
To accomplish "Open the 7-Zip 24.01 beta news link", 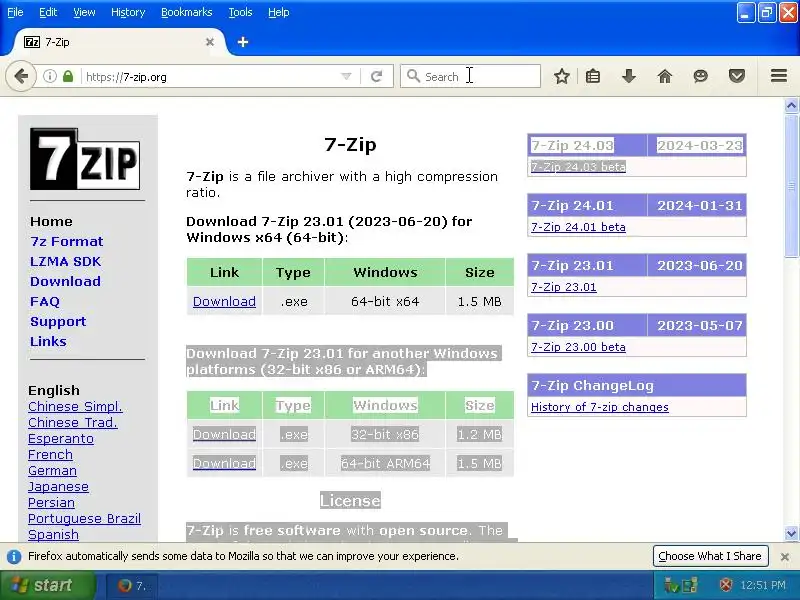I will click(x=578, y=227).
